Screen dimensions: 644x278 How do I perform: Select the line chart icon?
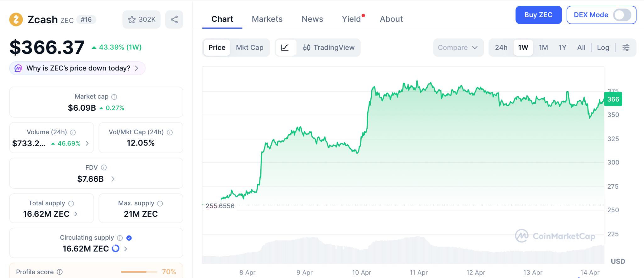click(x=285, y=47)
